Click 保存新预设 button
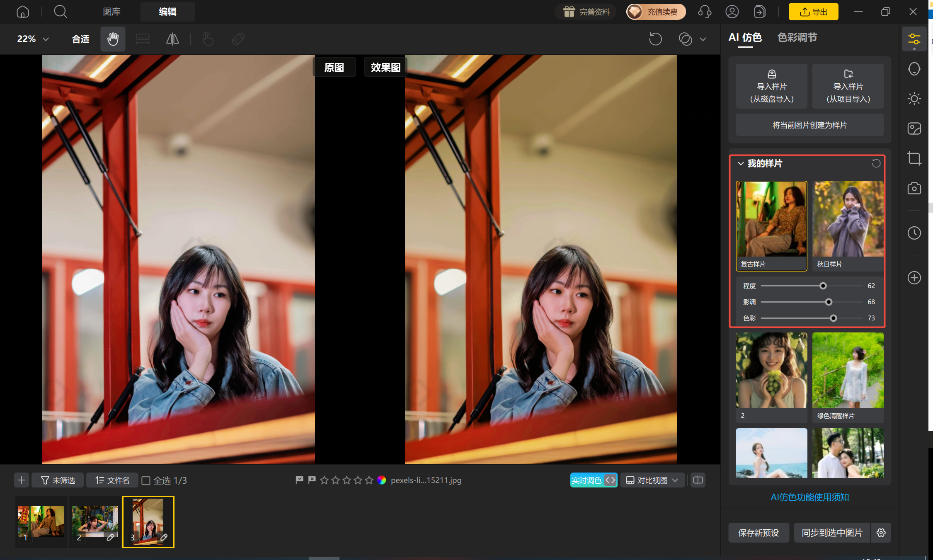The image size is (933, 560). (759, 533)
